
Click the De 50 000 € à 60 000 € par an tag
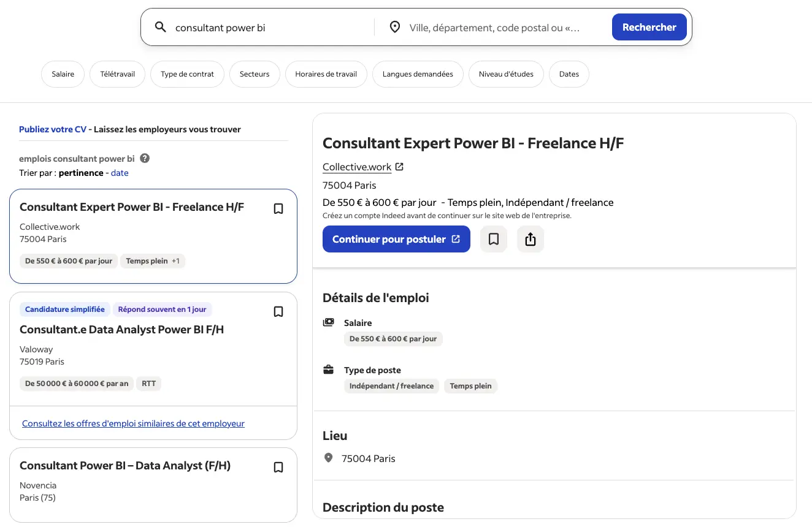point(77,384)
